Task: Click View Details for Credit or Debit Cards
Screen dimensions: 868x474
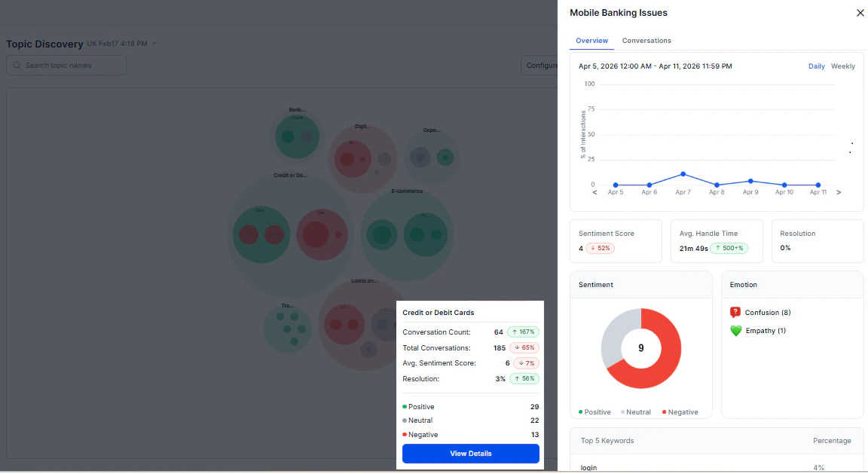Action: 470,453
